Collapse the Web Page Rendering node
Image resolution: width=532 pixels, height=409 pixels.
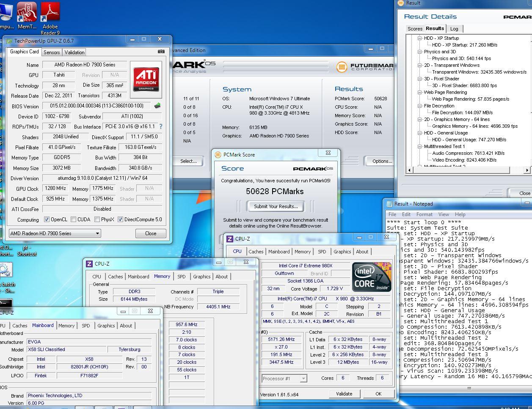point(419,92)
